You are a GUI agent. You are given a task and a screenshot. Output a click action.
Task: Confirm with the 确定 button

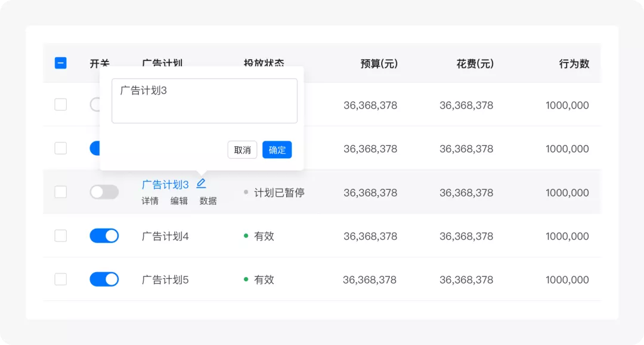(x=277, y=150)
